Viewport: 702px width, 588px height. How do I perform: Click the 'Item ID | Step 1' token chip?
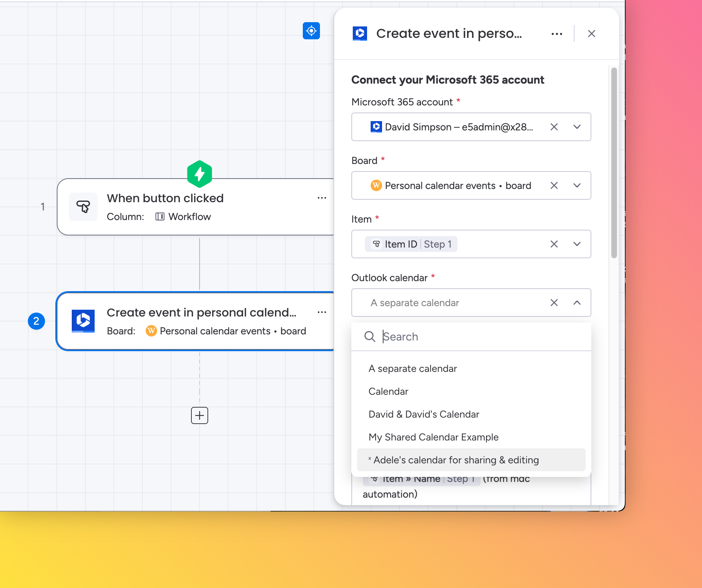coord(411,244)
